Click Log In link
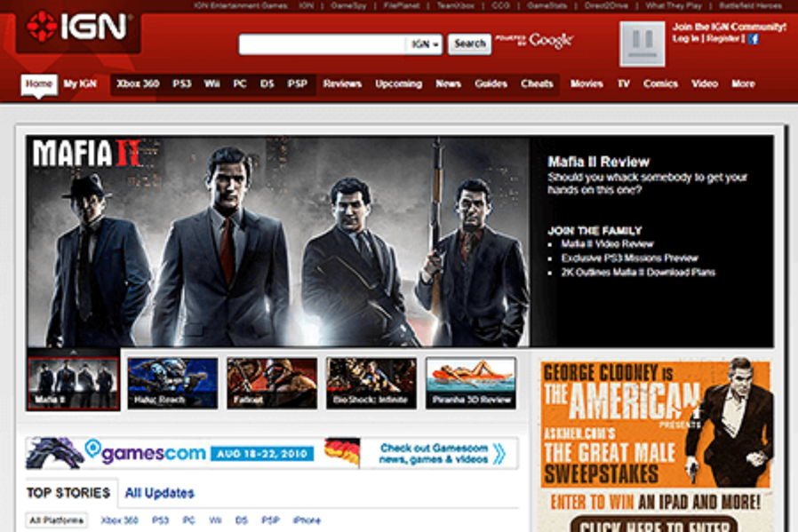798x532 pixels. (x=685, y=39)
